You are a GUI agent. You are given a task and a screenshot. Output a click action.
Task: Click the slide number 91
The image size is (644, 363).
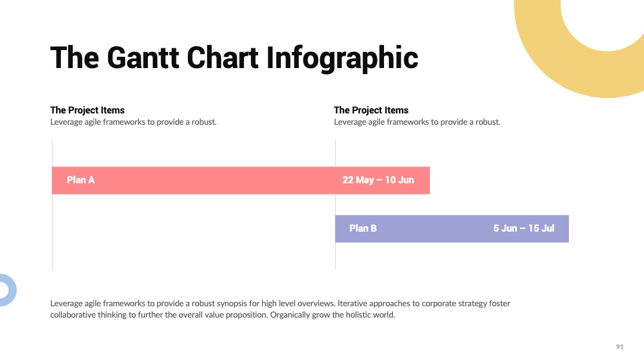(x=620, y=347)
